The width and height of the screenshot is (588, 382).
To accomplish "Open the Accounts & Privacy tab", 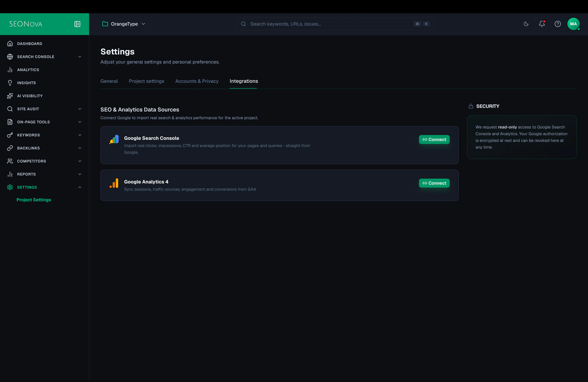I will click(x=197, y=81).
